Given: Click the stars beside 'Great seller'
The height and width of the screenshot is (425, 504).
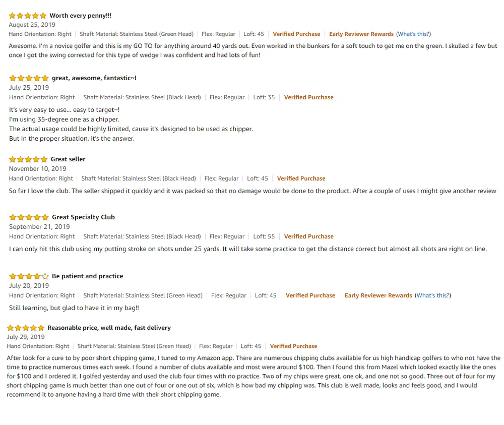Looking at the screenshot, I should [x=28, y=159].
